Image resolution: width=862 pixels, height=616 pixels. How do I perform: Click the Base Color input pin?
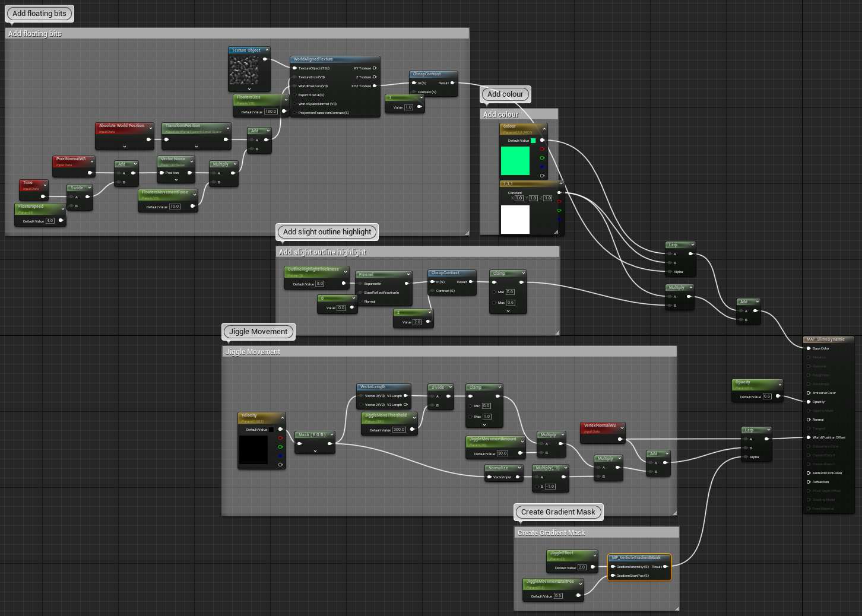[809, 348]
